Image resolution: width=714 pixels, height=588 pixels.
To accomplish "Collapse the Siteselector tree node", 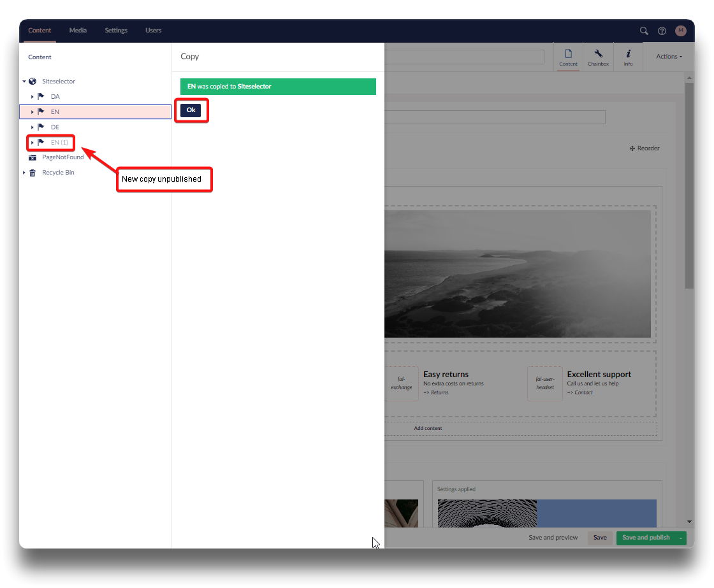I will (x=24, y=81).
